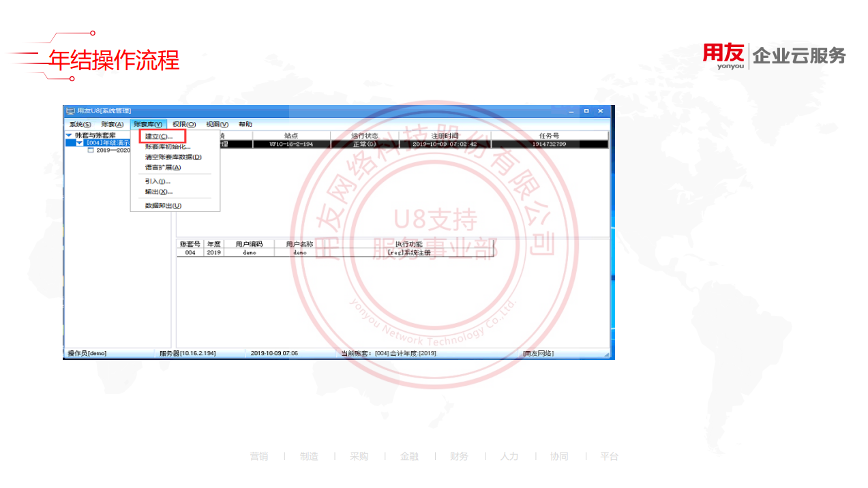Select the 2019 year cell

tap(213, 252)
